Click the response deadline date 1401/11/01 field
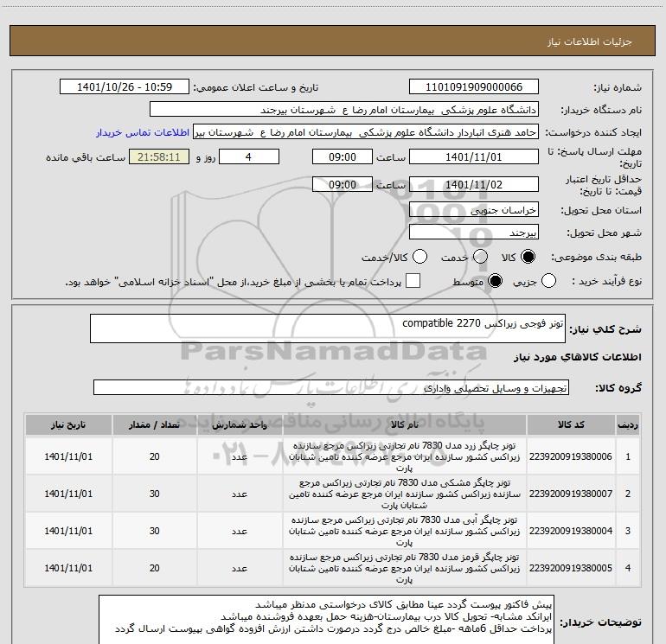The height and width of the screenshot is (644, 666). tap(474, 157)
